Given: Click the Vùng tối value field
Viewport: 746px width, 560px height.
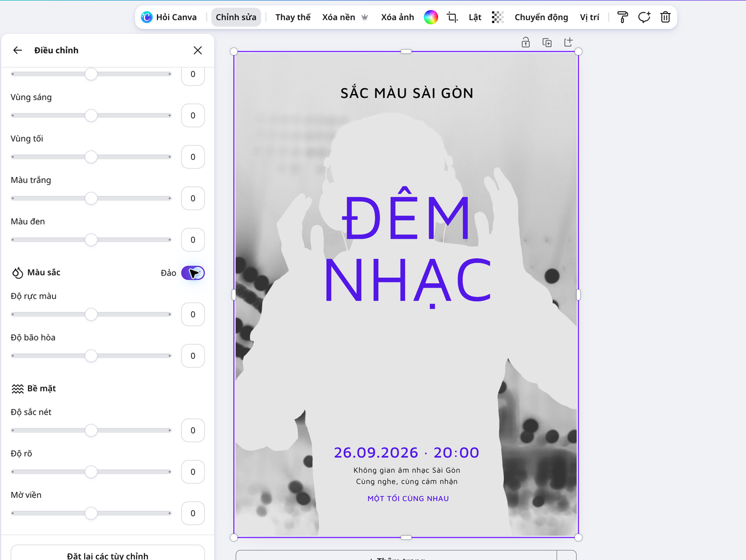Looking at the screenshot, I should tap(193, 157).
